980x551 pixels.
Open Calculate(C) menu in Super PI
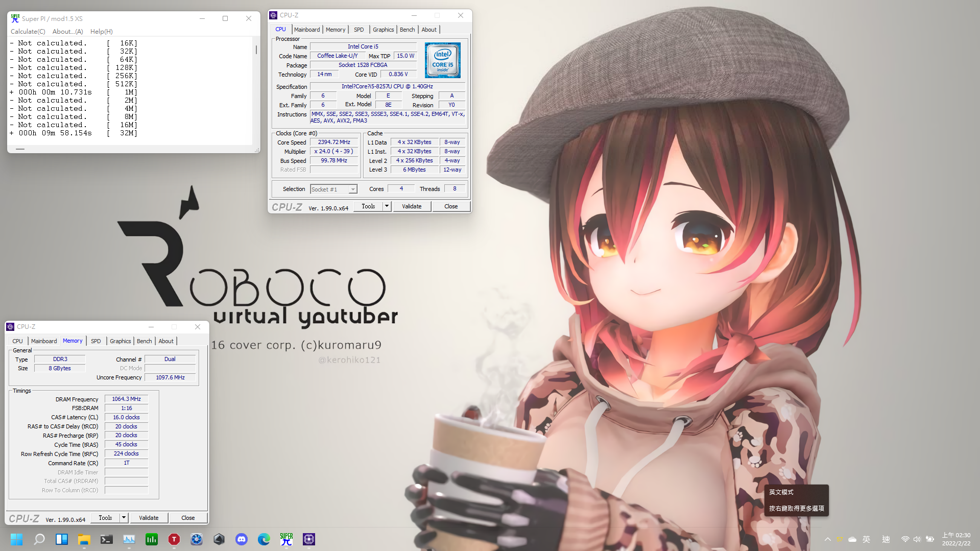tap(28, 32)
